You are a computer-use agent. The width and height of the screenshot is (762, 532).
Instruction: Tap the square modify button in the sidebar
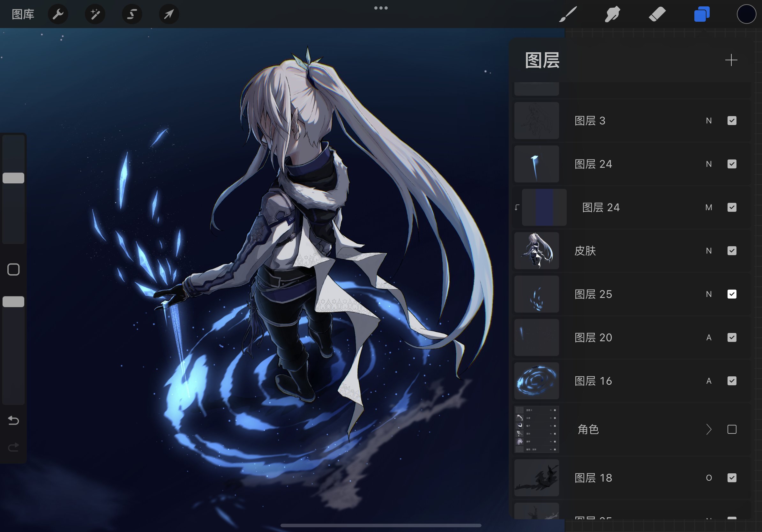[x=13, y=270]
